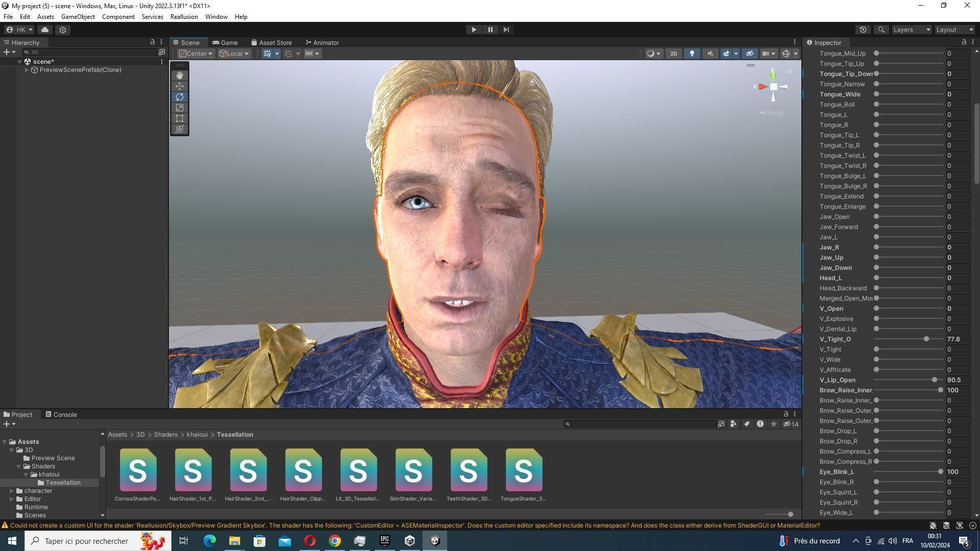Switch to the Animator tab
This screenshot has width=980, height=551.
pos(322,42)
